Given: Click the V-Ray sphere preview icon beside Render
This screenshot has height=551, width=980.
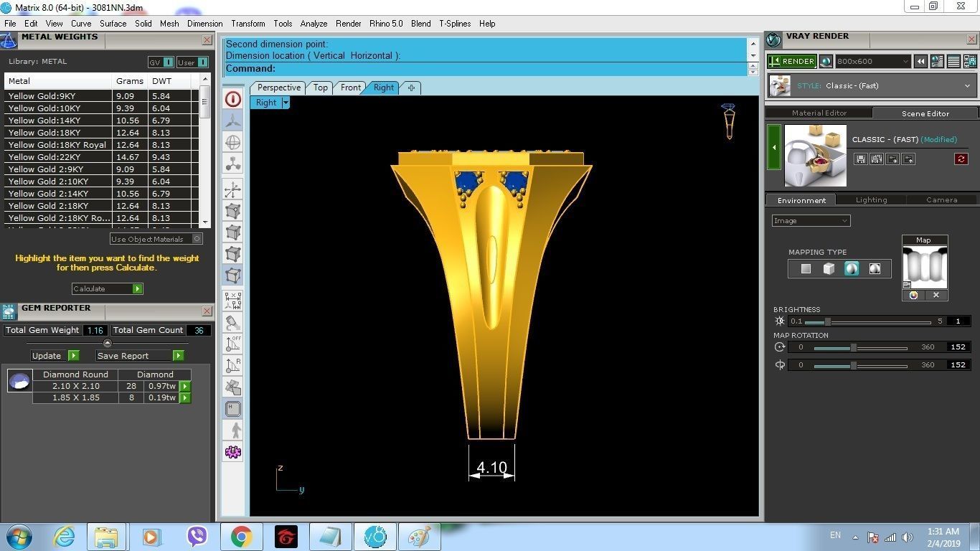Looking at the screenshot, I should tap(826, 62).
